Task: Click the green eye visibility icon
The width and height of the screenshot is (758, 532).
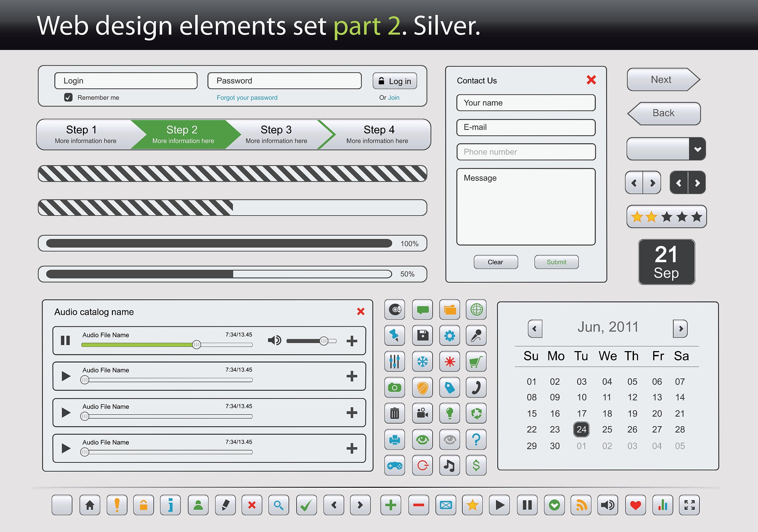Action: tap(422, 440)
